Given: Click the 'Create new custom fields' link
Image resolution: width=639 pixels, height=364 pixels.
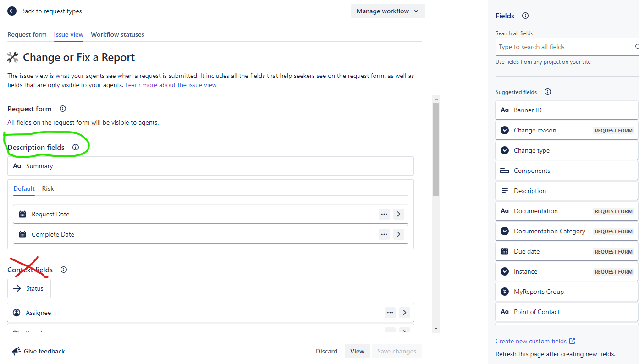Looking at the screenshot, I should click(x=531, y=341).
